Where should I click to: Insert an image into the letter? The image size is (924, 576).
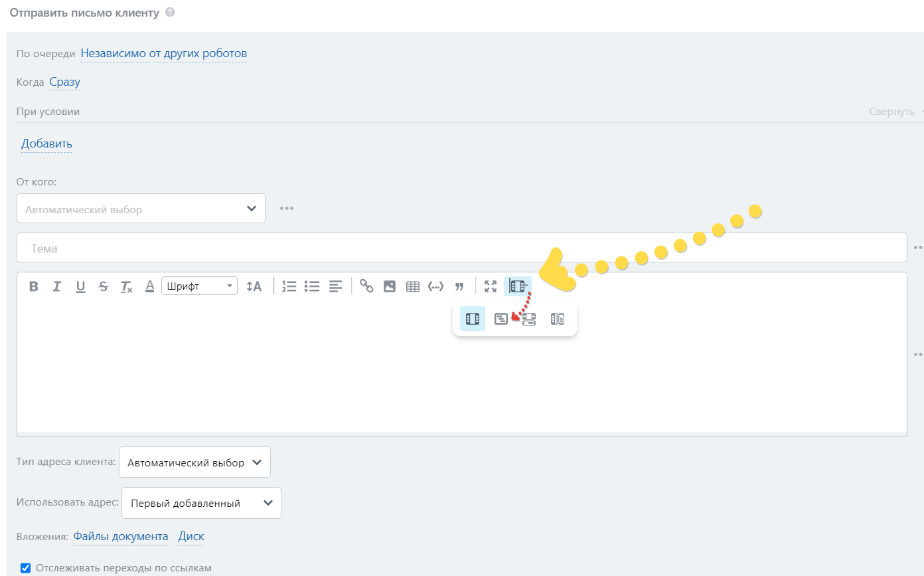[x=390, y=286]
